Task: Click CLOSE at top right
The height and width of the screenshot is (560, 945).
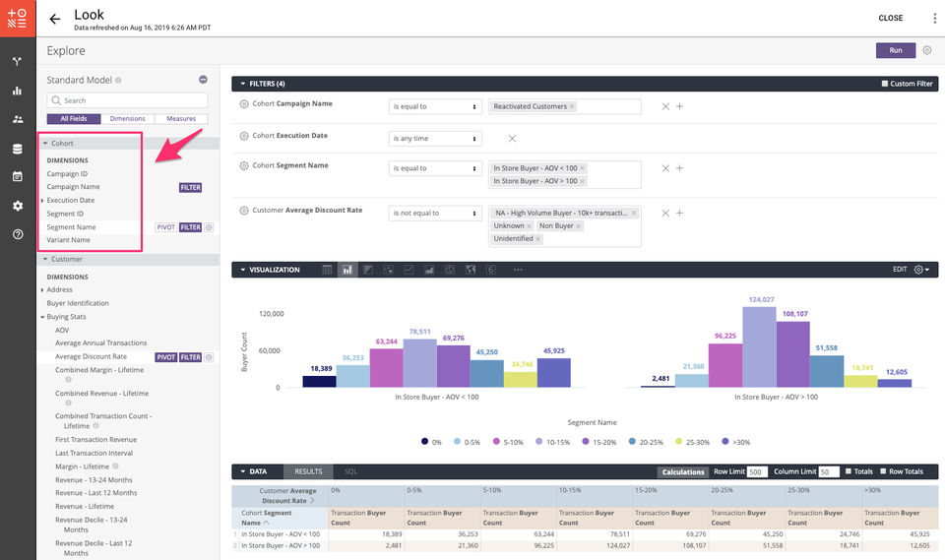Action: point(890,18)
